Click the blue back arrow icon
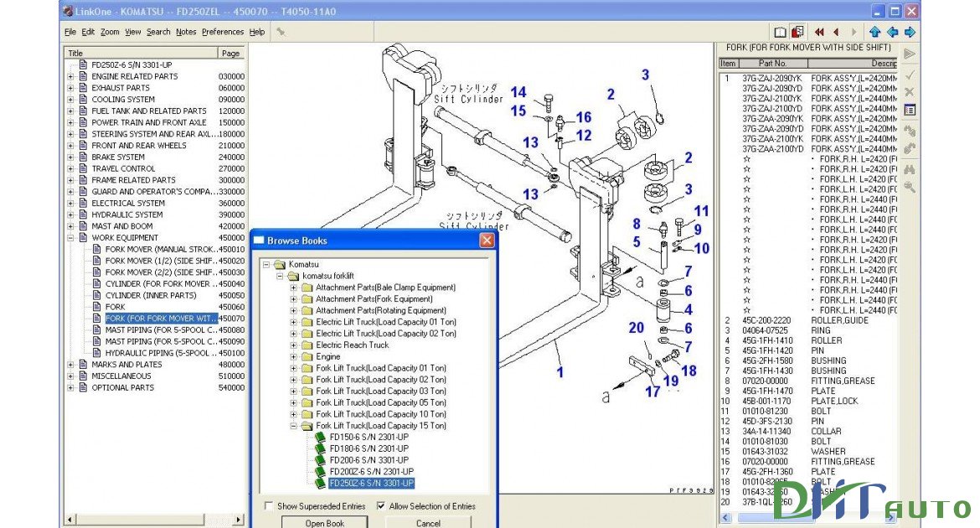 click(893, 32)
